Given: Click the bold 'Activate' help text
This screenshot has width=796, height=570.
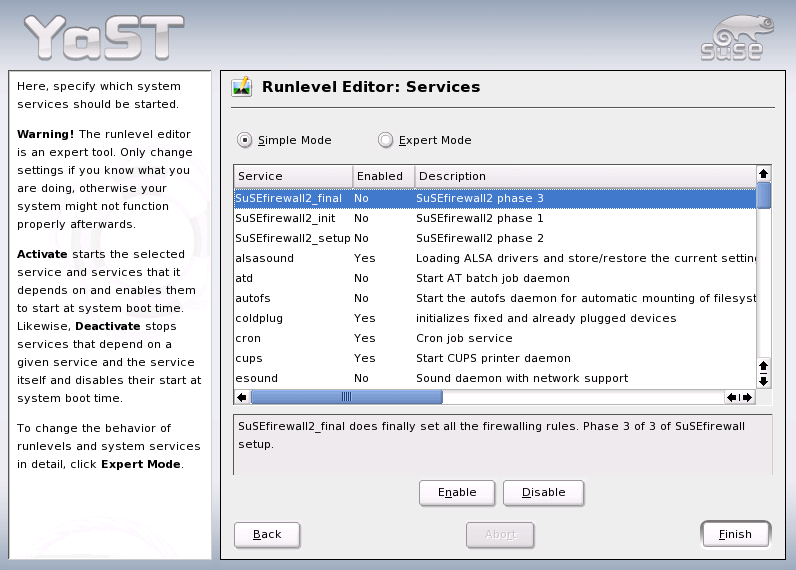Looking at the screenshot, I should (42, 254).
